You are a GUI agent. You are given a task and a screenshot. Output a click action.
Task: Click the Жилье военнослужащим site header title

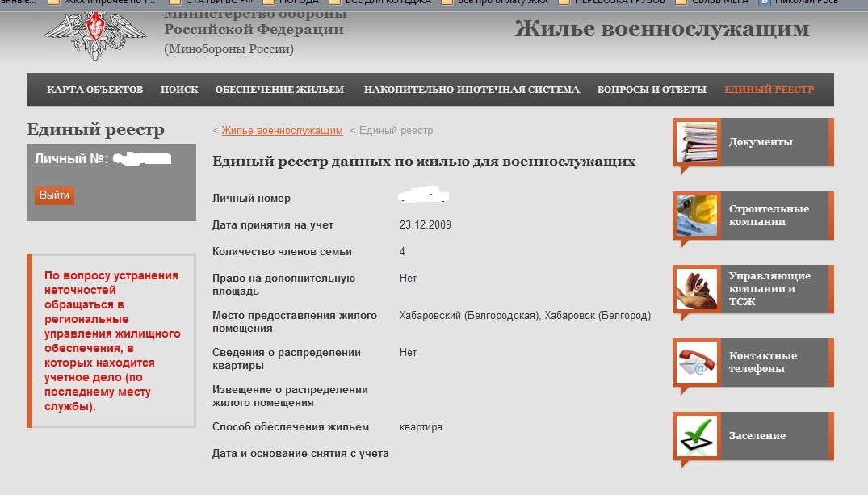[x=661, y=30]
